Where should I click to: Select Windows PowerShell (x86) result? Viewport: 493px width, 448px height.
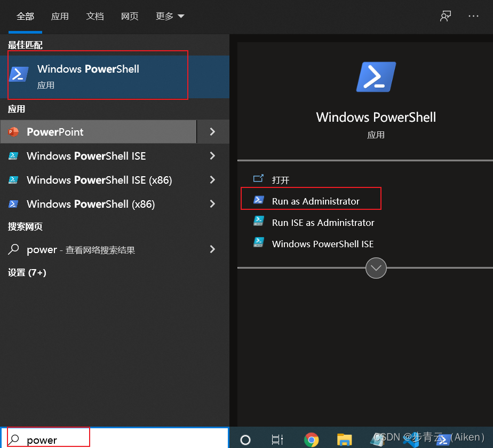(x=98, y=204)
